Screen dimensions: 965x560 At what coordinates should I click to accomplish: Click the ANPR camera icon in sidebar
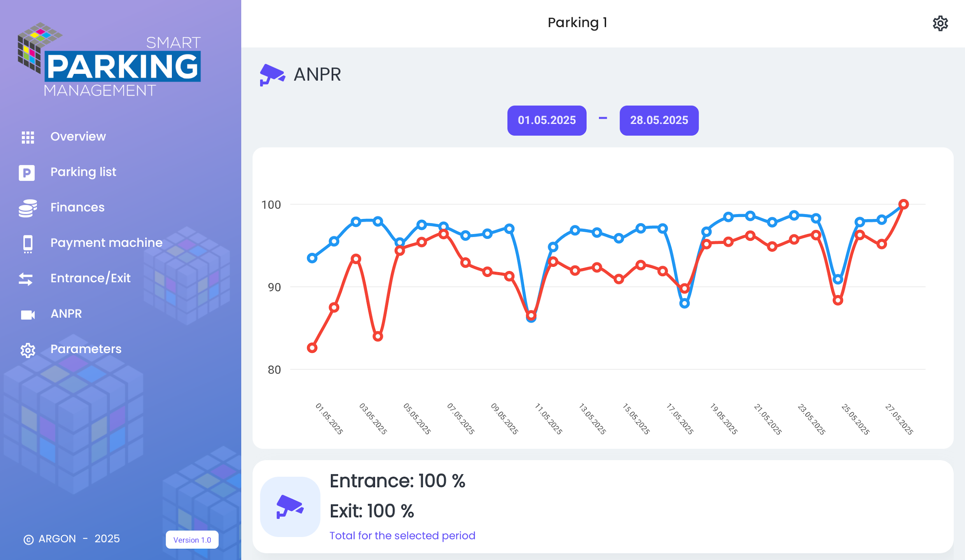coord(28,314)
